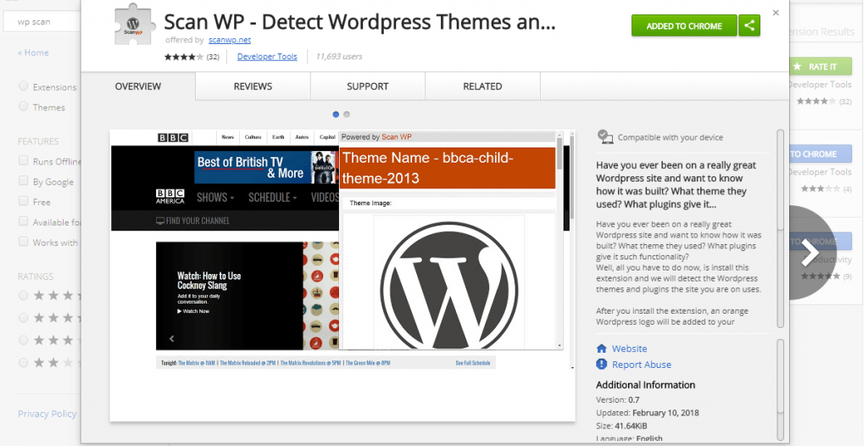Select the Themes radio button
The image size is (868, 446).
click(23, 106)
